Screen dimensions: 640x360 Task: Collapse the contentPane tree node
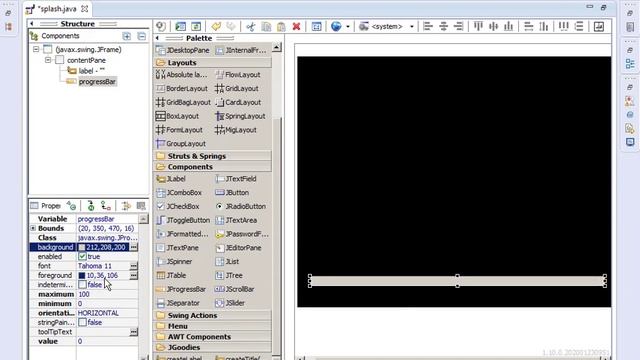pos(48,60)
